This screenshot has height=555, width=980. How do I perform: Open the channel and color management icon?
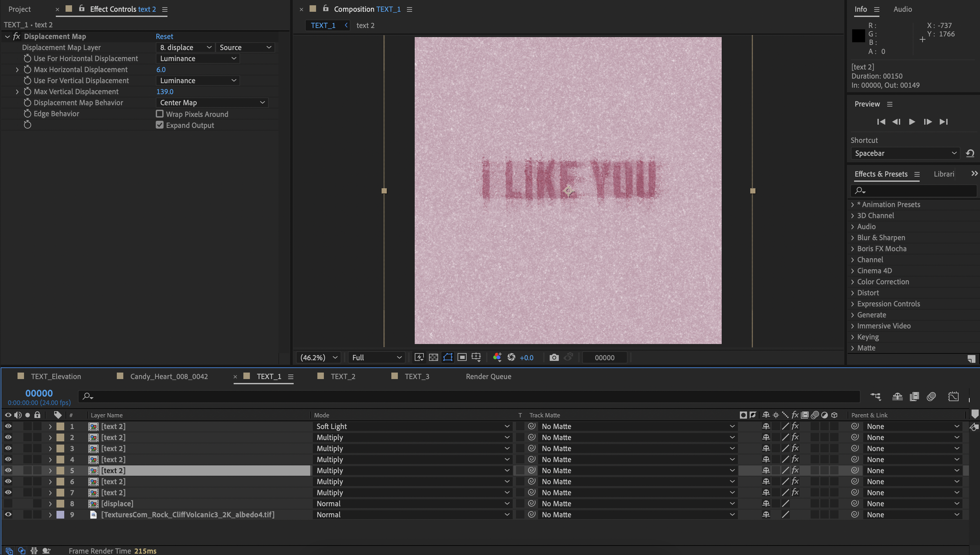tap(497, 357)
